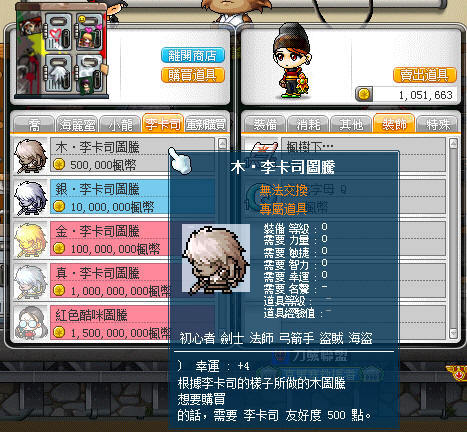
Task: Click the 購買道具 button
Action: pyautogui.click(x=193, y=75)
